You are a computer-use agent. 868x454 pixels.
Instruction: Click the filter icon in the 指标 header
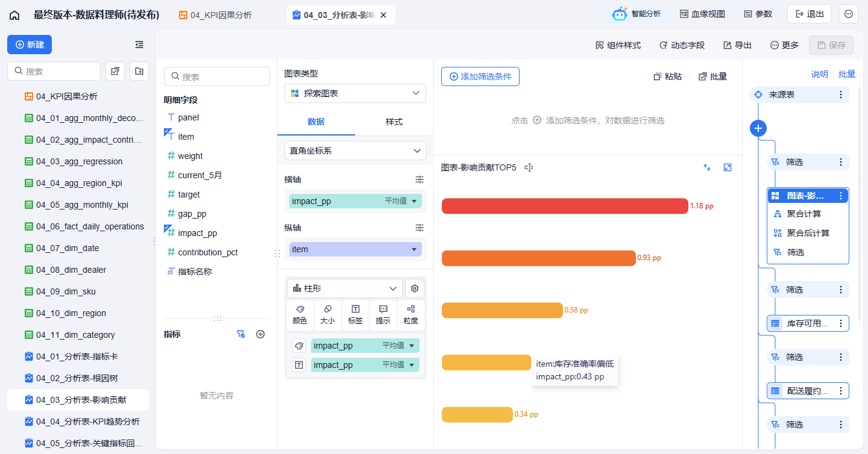(241, 334)
